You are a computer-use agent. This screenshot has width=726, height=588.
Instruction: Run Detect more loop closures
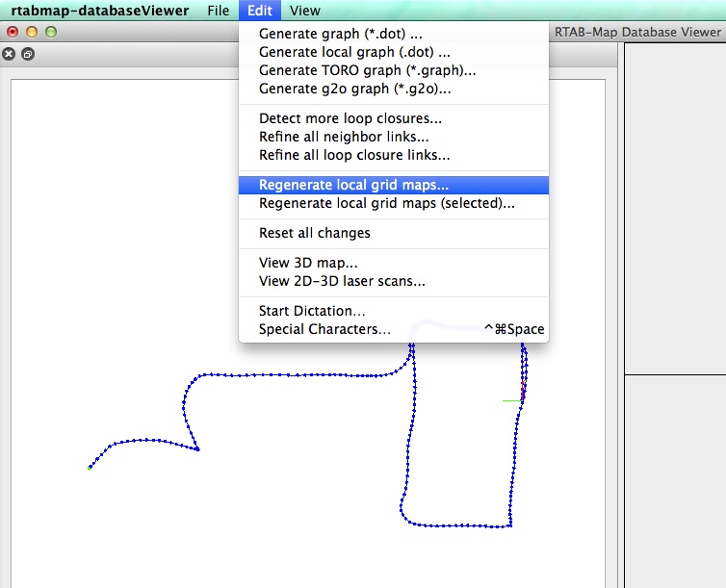350,118
